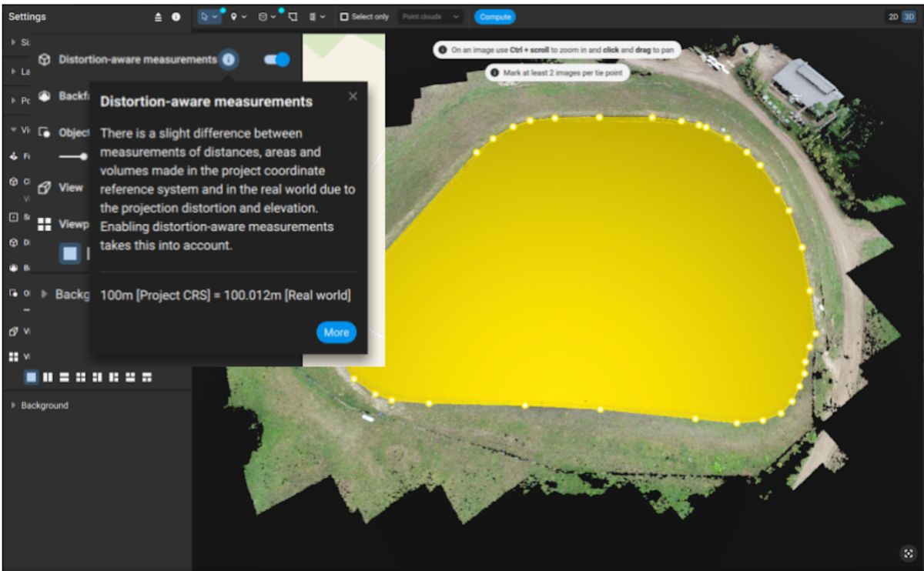Image resolution: width=924 pixels, height=571 pixels.
Task: Click the small 'Fi' sidebar icon
Action: pyautogui.click(x=14, y=156)
